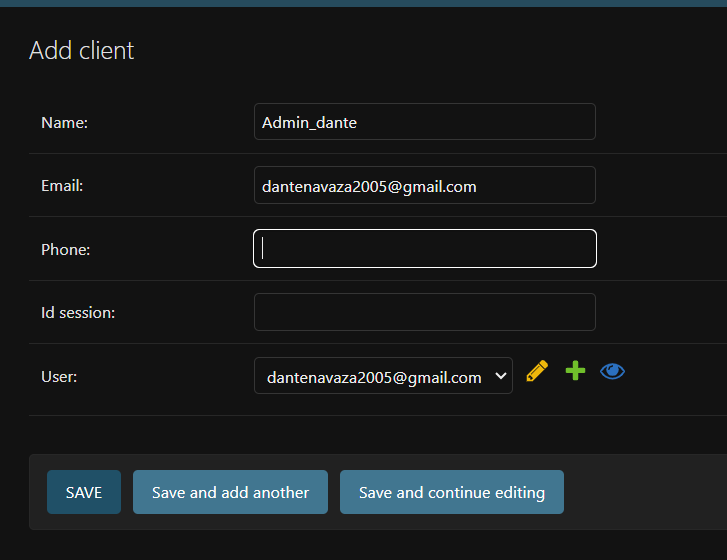Click Save and add another
Screen dimensions: 727x560
click(x=230, y=492)
